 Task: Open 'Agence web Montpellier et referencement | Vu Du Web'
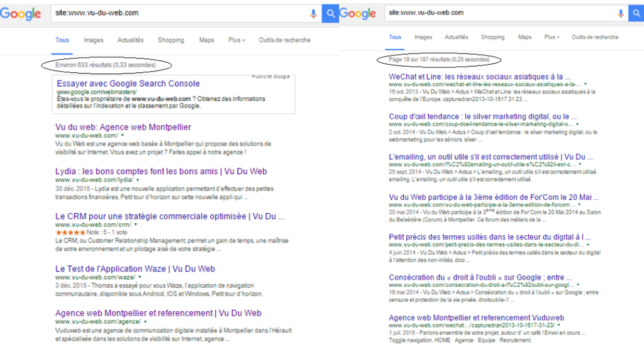pyautogui.click(x=158, y=313)
